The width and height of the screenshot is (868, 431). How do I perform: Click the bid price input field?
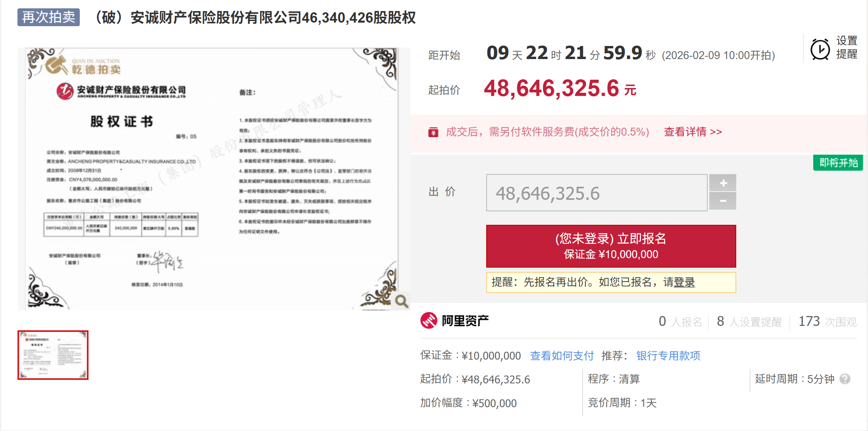pos(596,193)
